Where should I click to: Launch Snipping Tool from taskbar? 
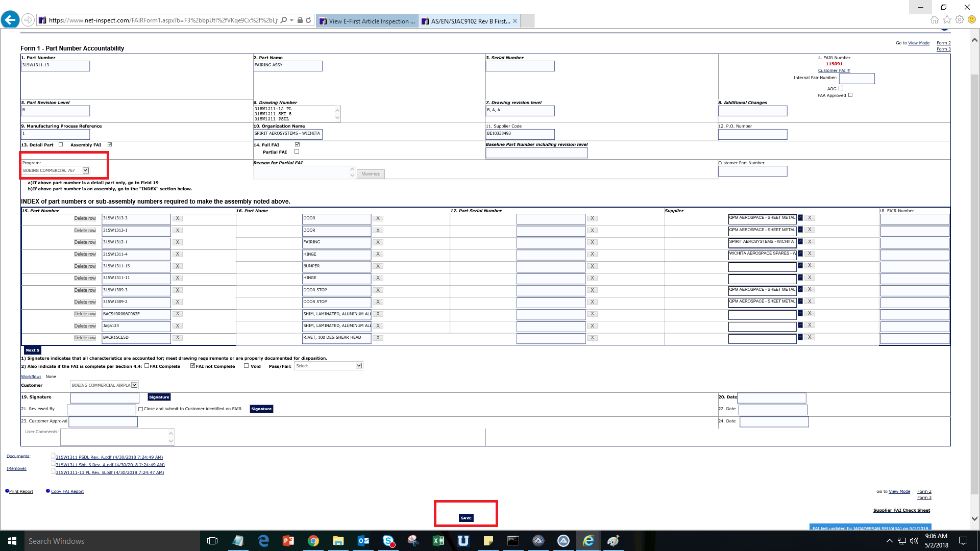click(x=413, y=541)
